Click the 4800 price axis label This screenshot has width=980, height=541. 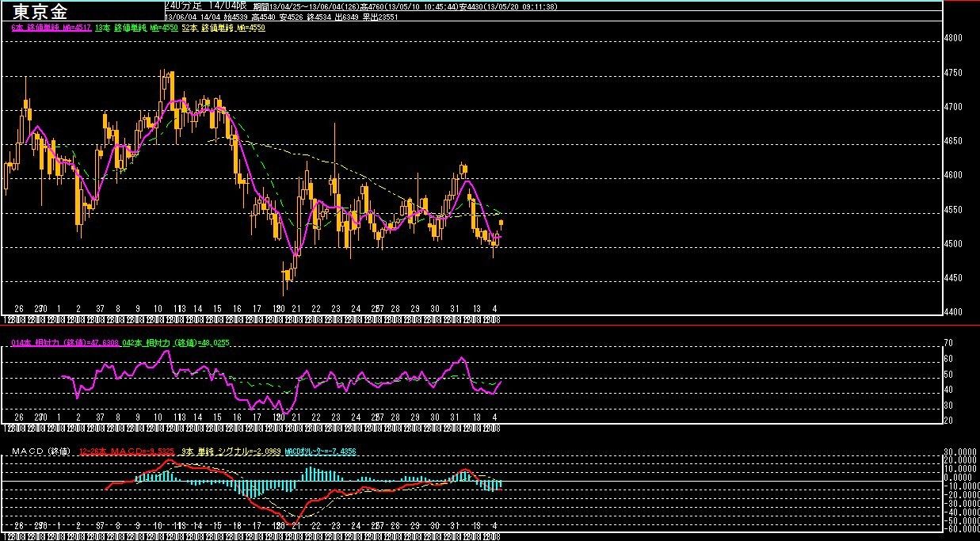(x=953, y=39)
